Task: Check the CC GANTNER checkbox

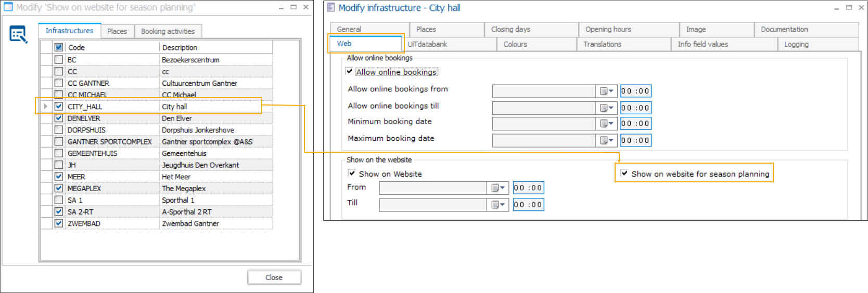Action: (x=59, y=83)
